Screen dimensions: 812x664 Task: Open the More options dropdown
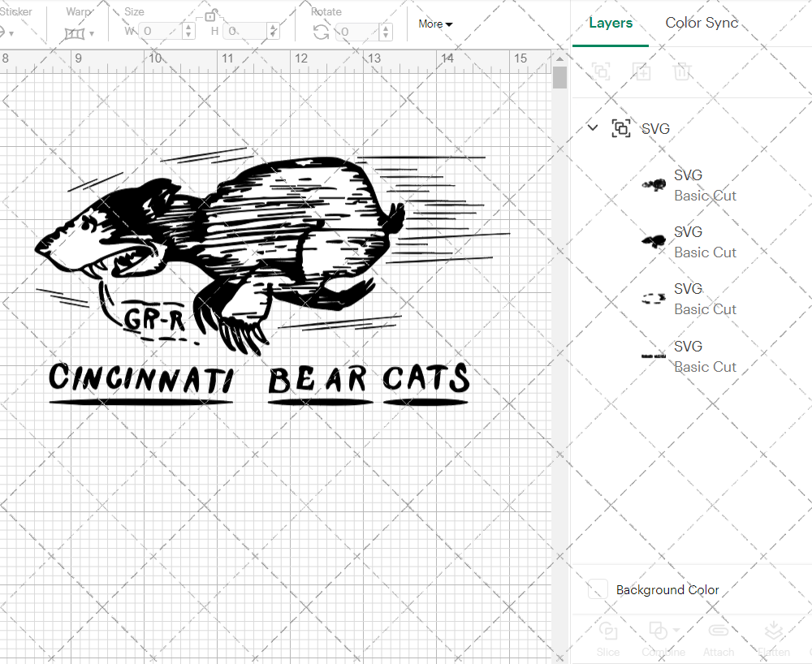tap(435, 24)
